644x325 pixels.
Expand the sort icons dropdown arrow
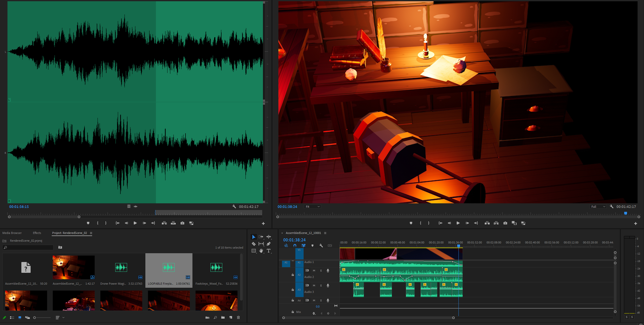pos(63,318)
